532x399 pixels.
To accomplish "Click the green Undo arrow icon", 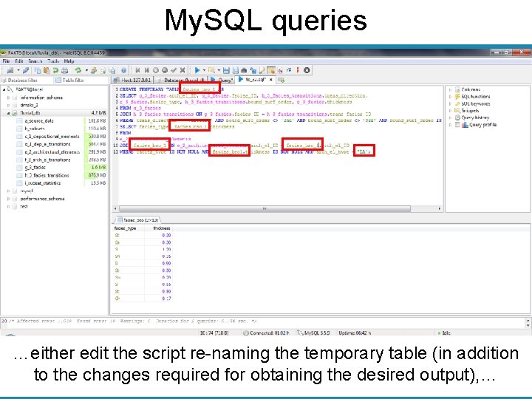I will click(x=55, y=70).
